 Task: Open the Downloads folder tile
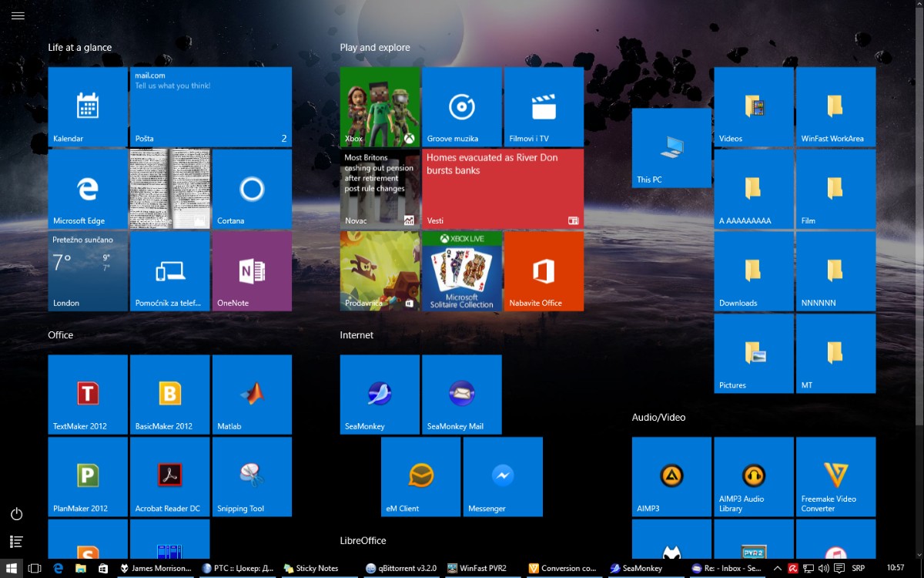click(x=753, y=271)
